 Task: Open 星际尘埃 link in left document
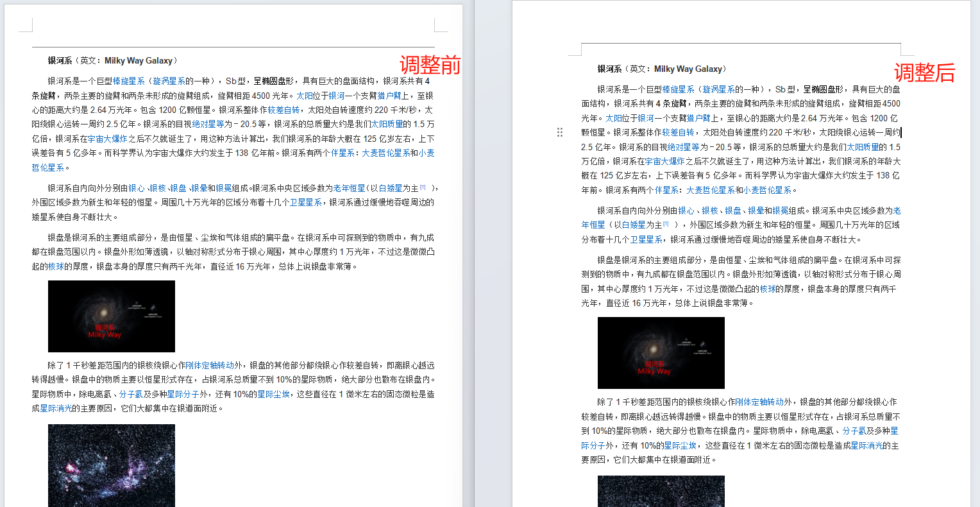coord(273,394)
